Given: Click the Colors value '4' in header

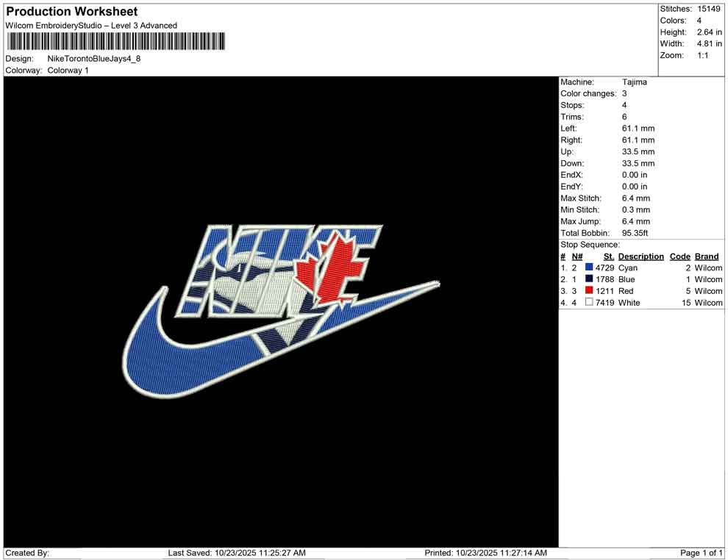Looking at the screenshot, I should tap(699, 21).
